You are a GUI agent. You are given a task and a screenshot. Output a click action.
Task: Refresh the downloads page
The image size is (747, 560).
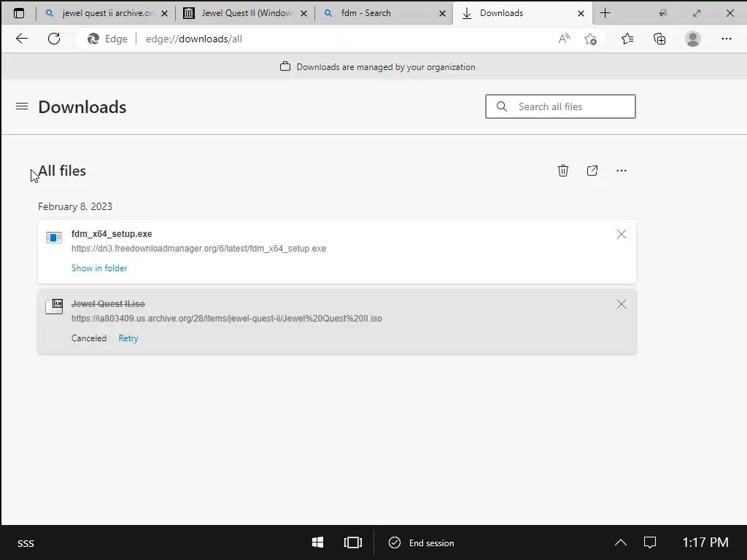pos(54,39)
